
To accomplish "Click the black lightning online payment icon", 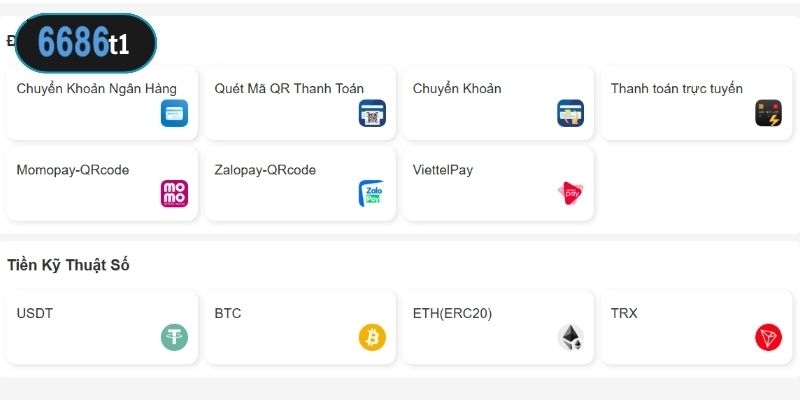I will pyautogui.click(x=768, y=113).
